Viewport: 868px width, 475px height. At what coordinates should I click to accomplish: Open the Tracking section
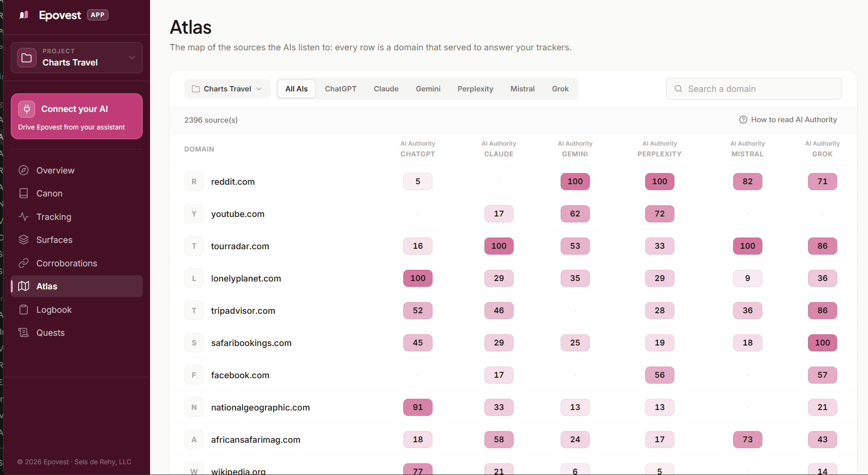(77, 216)
